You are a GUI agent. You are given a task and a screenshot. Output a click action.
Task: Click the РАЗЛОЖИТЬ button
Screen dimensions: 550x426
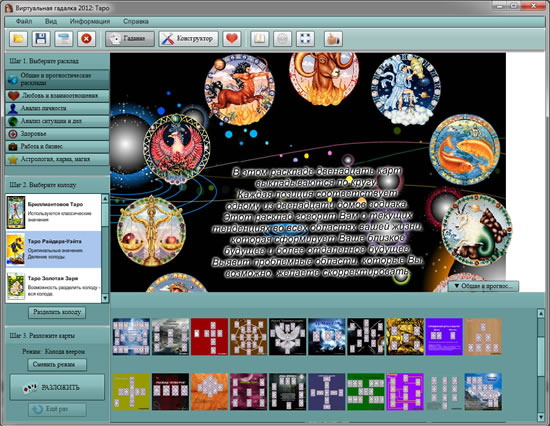click(x=57, y=387)
